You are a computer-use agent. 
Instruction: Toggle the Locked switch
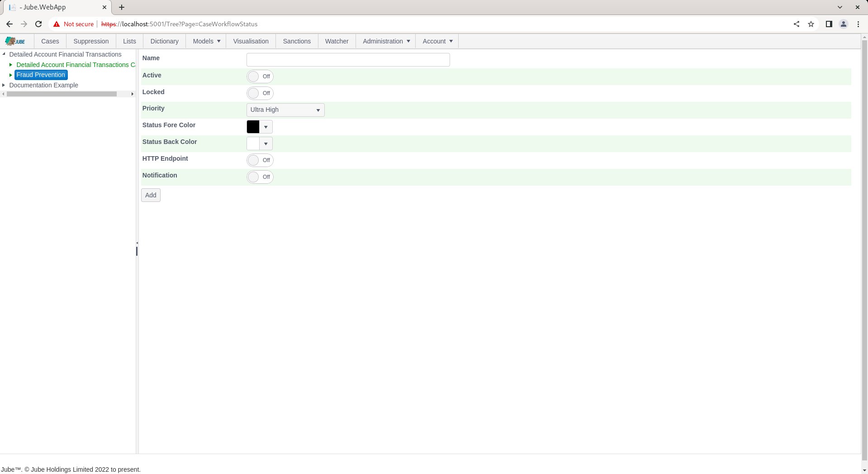(260, 93)
